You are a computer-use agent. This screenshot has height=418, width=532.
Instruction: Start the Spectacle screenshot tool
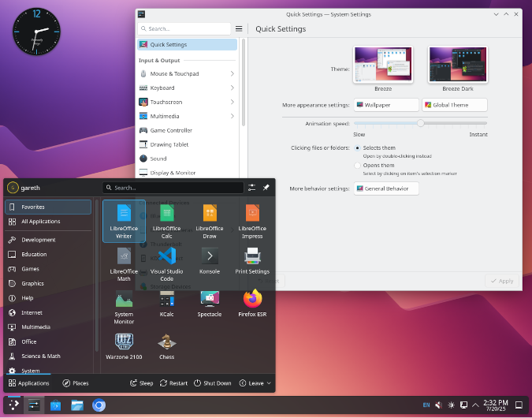pos(210,306)
